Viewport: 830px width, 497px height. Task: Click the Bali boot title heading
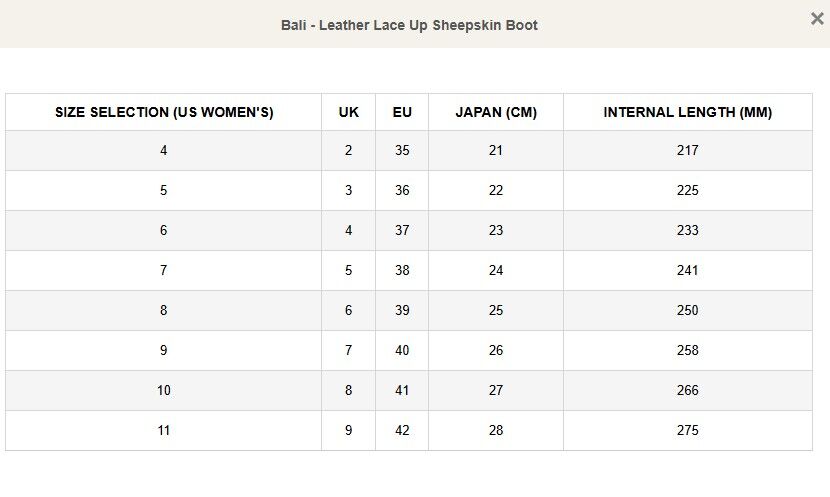pos(409,25)
